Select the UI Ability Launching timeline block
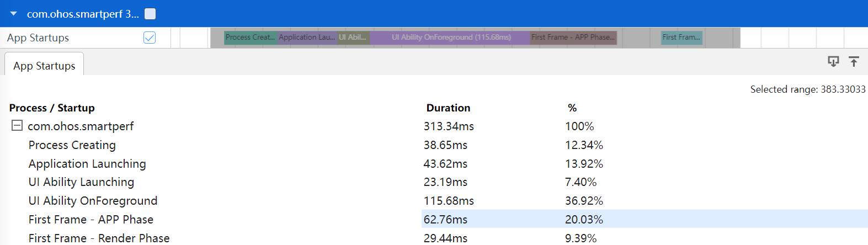 pos(353,38)
